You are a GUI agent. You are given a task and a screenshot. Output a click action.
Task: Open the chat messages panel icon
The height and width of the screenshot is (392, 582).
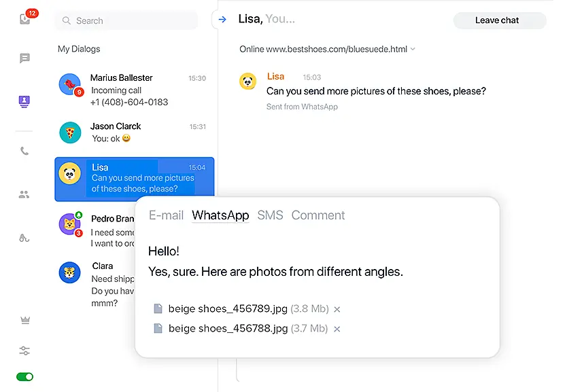click(x=24, y=58)
